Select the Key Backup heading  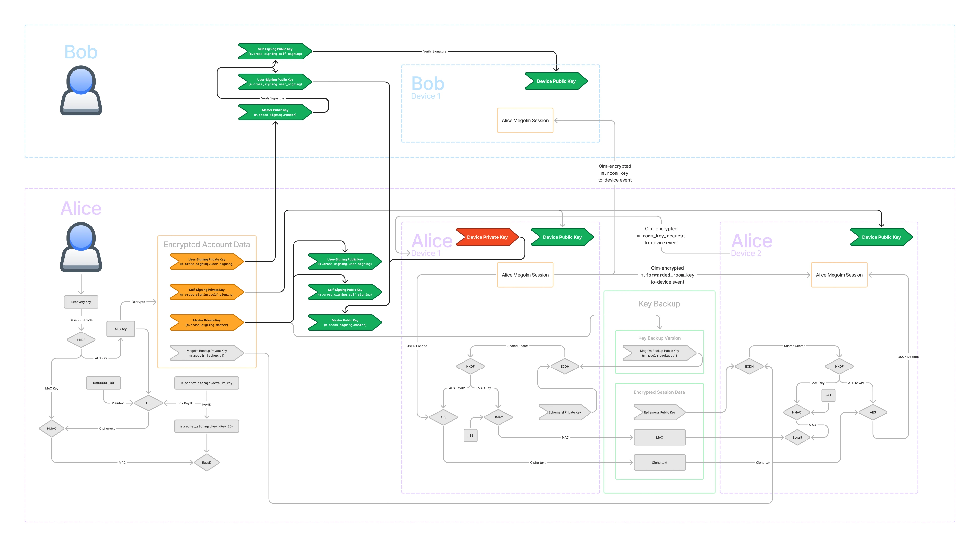pyautogui.click(x=659, y=303)
